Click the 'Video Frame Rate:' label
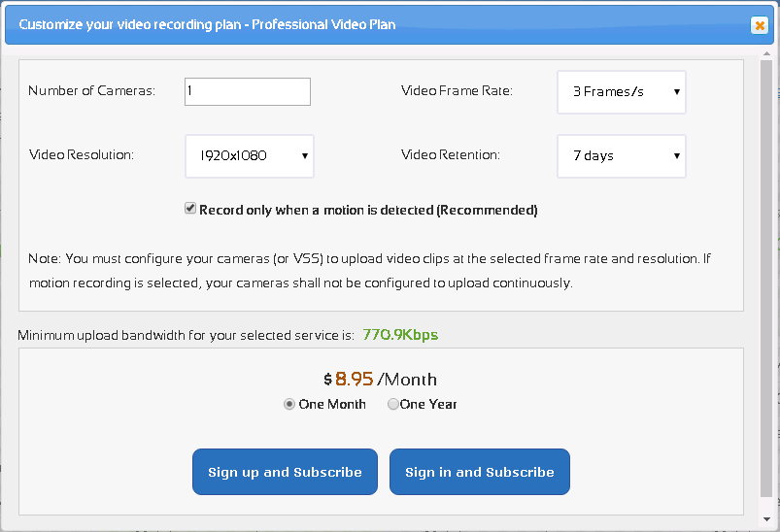 point(457,91)
